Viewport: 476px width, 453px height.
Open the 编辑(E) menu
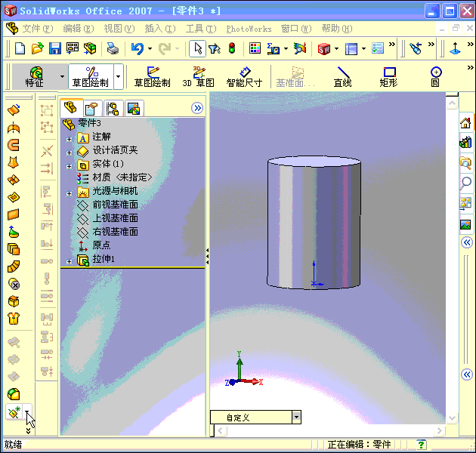pos(79,29)
